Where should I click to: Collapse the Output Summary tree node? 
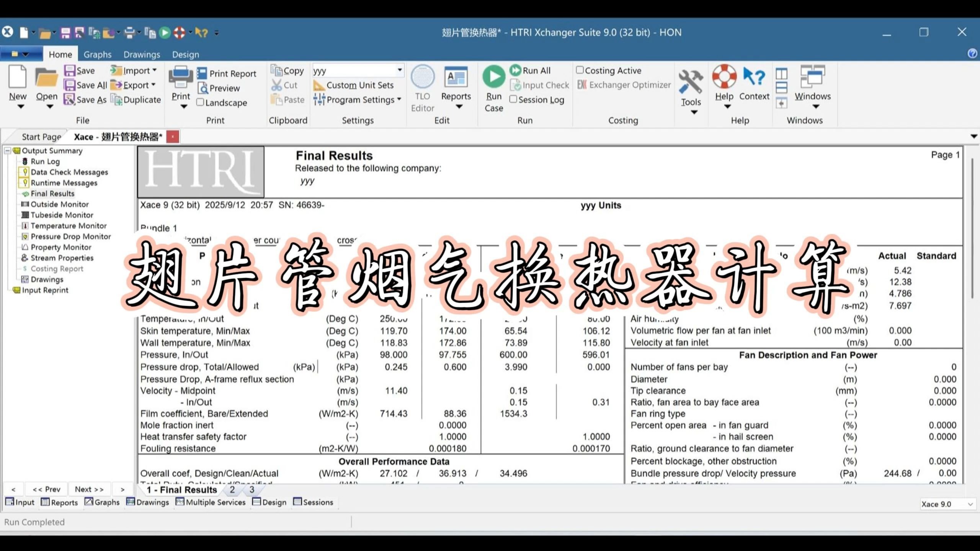[x=7, y=151]
